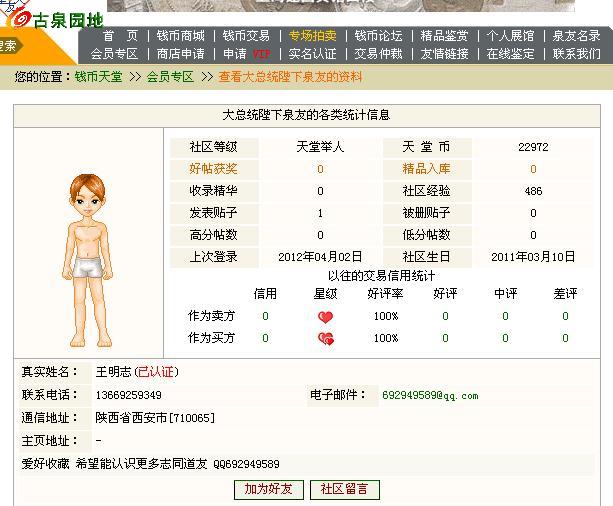Open the 钱币商城 menu
This screenshot has width=613, height=506.
(181, 36)
